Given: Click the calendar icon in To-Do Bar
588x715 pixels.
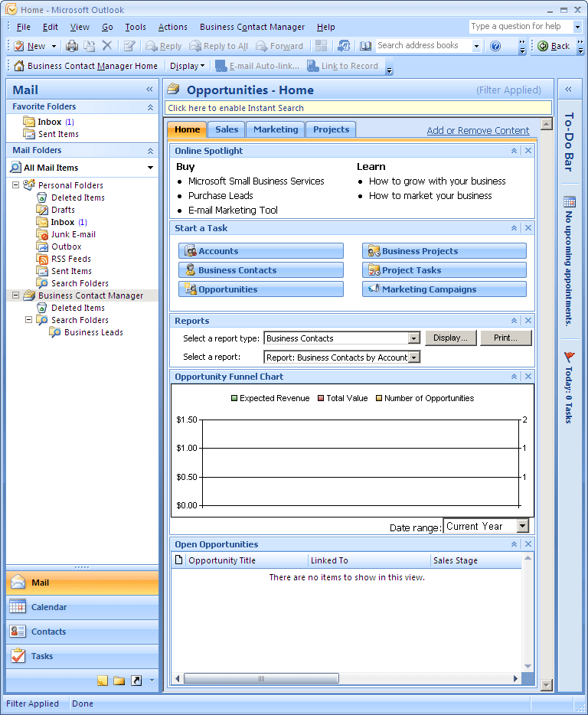Looking at the screenshot, I should (x=570, y=201).
